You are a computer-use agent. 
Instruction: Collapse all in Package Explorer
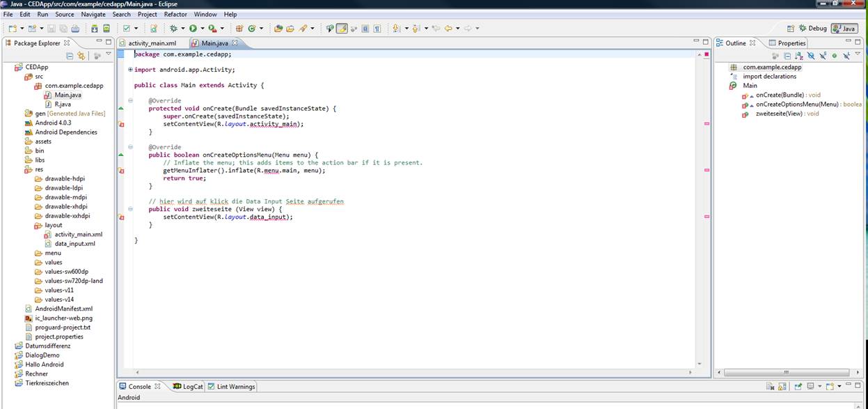70,56
